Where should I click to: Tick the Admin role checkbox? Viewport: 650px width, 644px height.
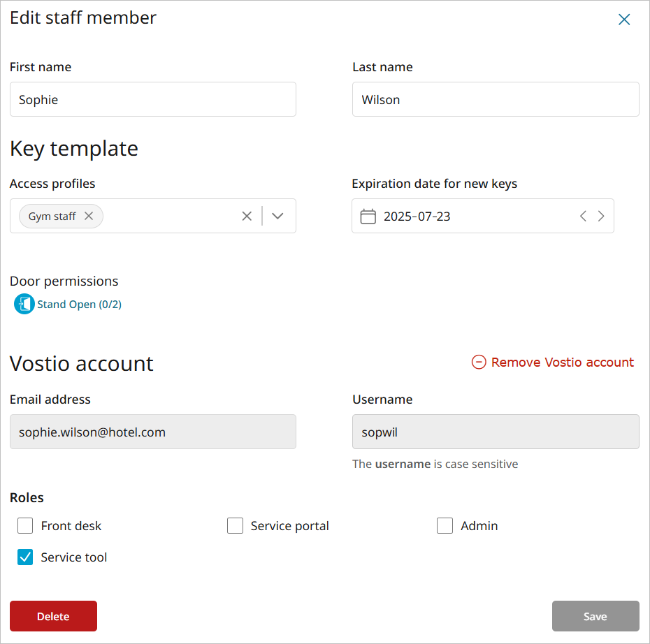(x=445, y=526)
